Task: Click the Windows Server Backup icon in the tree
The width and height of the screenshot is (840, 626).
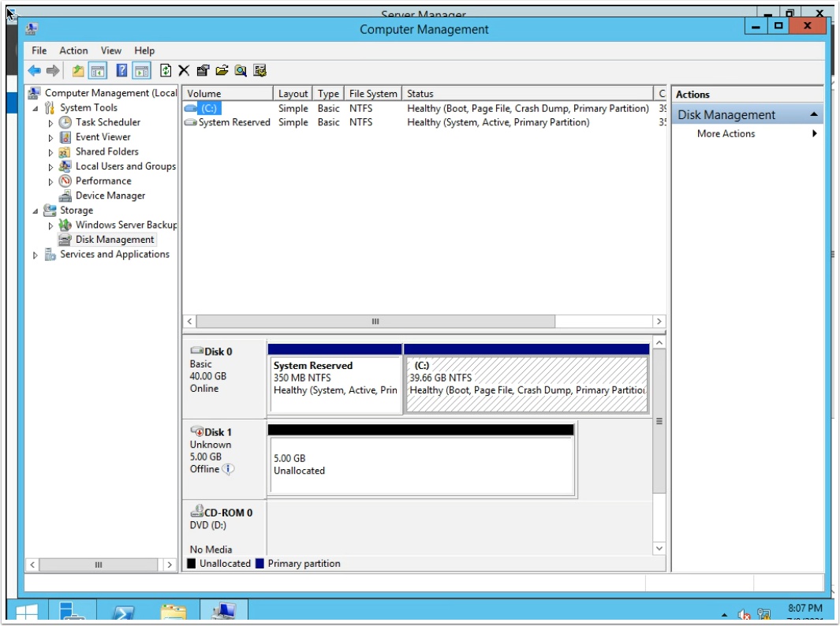Action: pyautogui.click(x=65, y=225)
